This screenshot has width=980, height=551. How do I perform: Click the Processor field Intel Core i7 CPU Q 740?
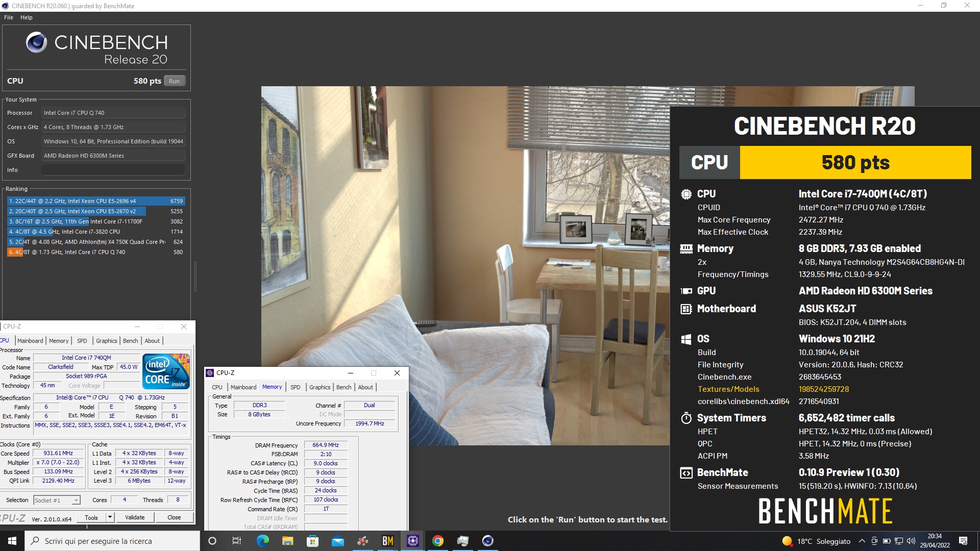click(x=113, y=113)
